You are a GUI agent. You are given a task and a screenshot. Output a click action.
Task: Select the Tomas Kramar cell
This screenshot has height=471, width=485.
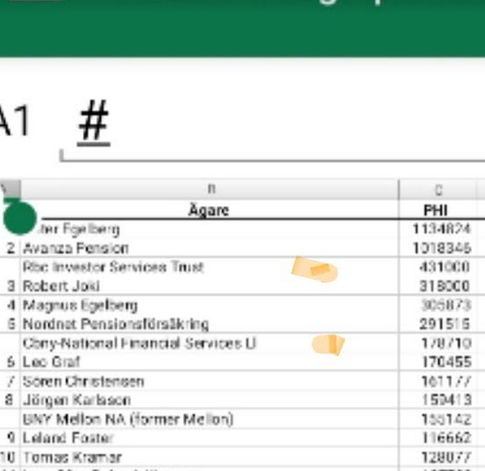point(210,457)
